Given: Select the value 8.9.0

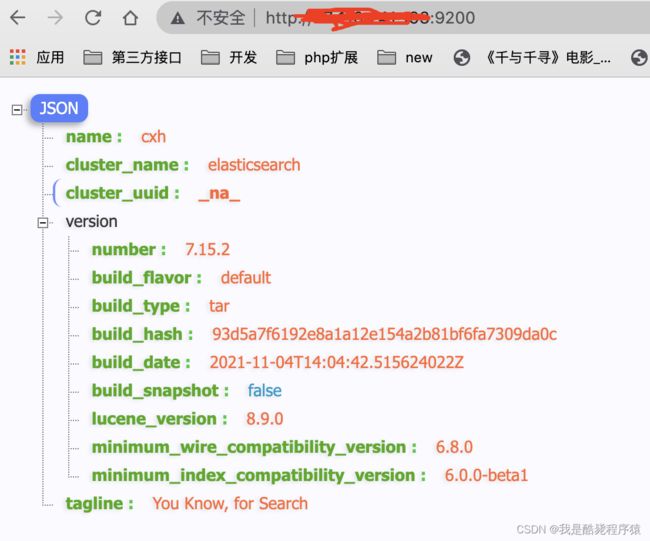Looking at the screenshot, I should pyautogui.click(x=264, y=419).
